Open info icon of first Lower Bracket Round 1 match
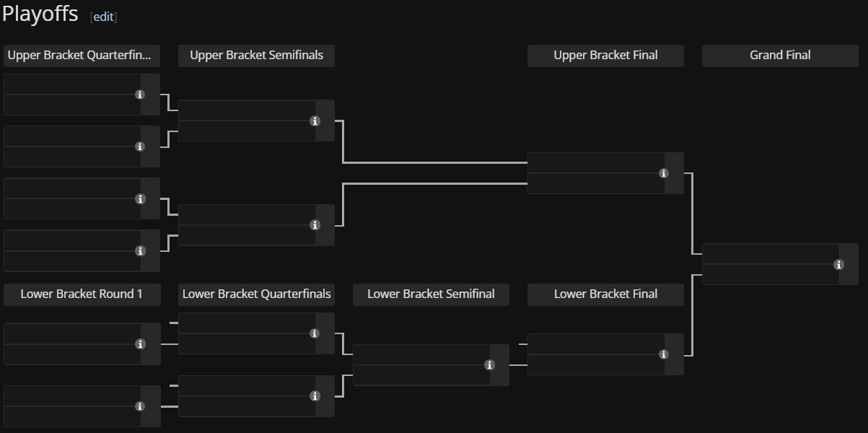This screenshot has width=868, height=433. tap(140, 344)
